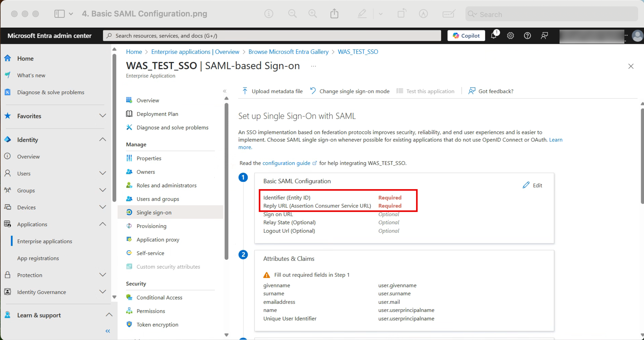The width and height of the screenshot is (644, 340).
Task: Select the Preview highlight pen icon
Action: pos(362,14)
